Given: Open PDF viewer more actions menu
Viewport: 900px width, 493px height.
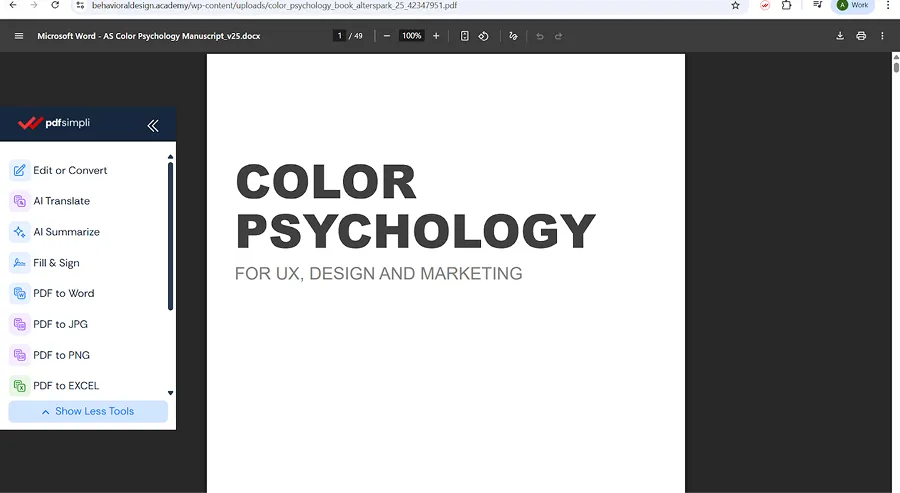Looking at the screenshot, I should [882, 36].
